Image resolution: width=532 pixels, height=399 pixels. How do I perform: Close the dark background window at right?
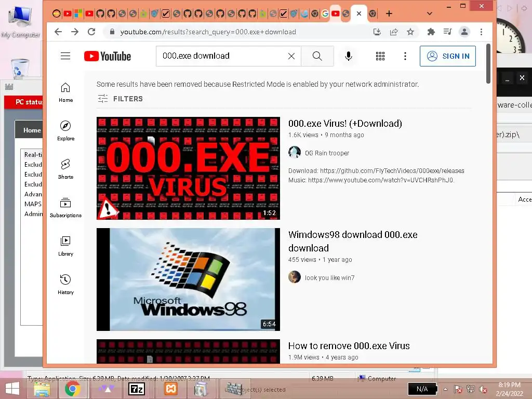pyautogui.click(x=522, y=78)
